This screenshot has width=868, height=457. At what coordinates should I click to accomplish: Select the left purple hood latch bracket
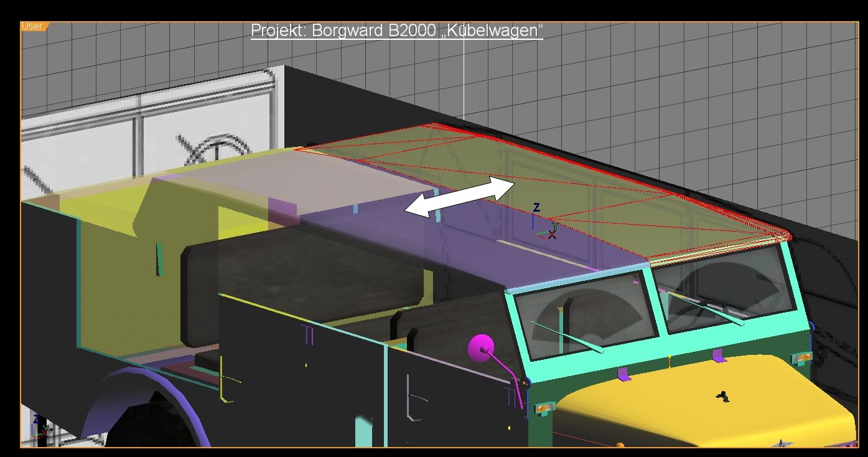624,374
